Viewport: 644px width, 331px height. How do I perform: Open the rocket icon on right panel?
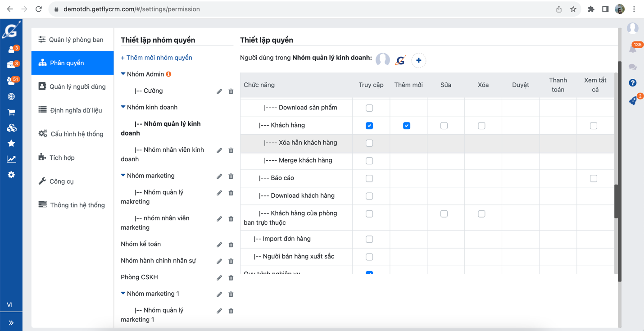tap(633, 100)
